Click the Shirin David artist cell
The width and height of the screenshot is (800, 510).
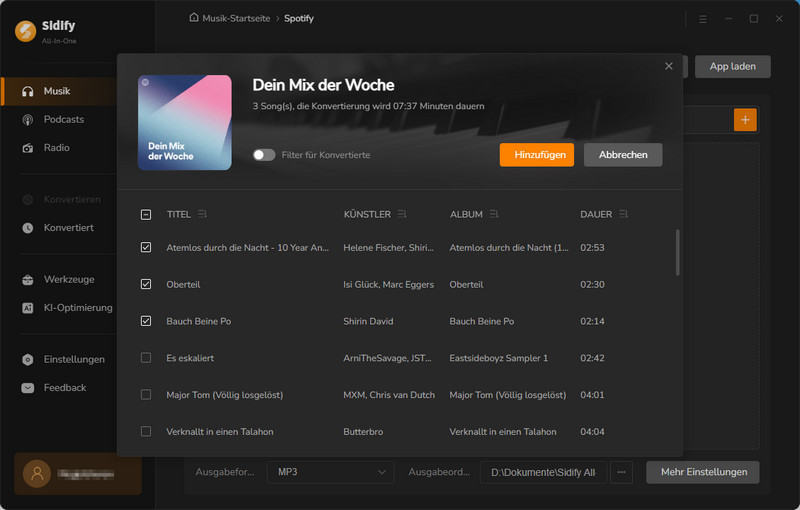pyautogui.click(x=368, y=321)
